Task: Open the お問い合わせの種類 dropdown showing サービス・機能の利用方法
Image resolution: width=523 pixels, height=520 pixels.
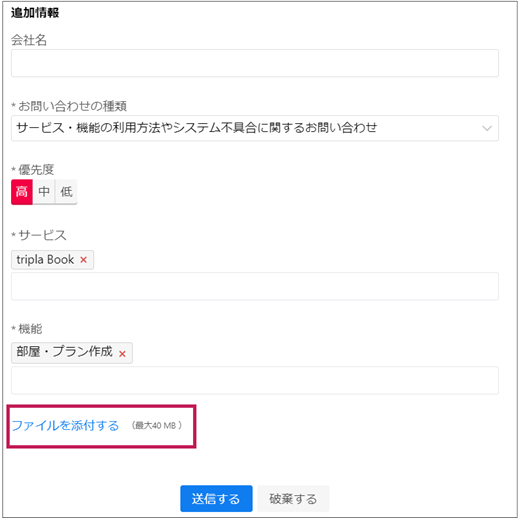Action: pyautogui.click(x=255, y=128)
